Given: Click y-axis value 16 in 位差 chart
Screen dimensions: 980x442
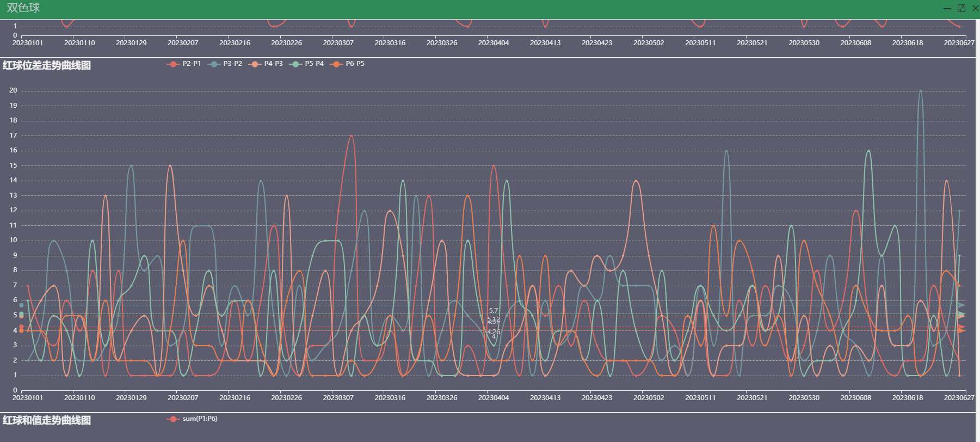Looking at the screenshot, I should tap(13, 150).
